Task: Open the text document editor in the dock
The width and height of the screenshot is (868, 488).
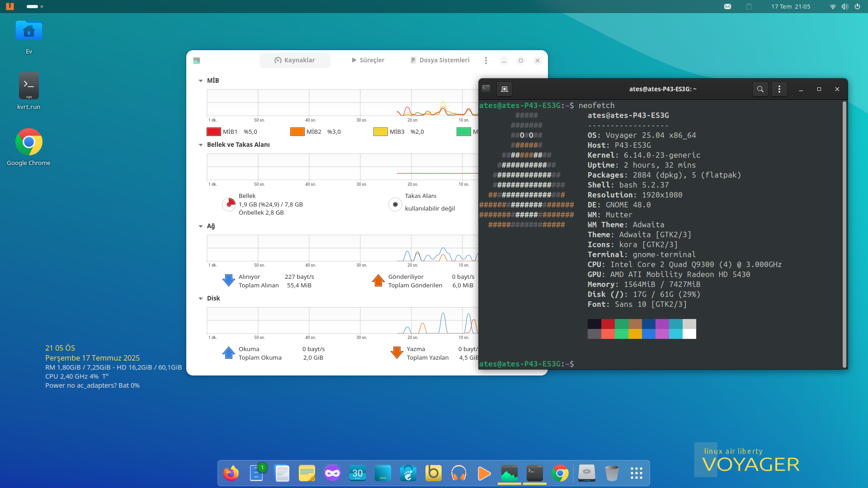Action: 282,473
